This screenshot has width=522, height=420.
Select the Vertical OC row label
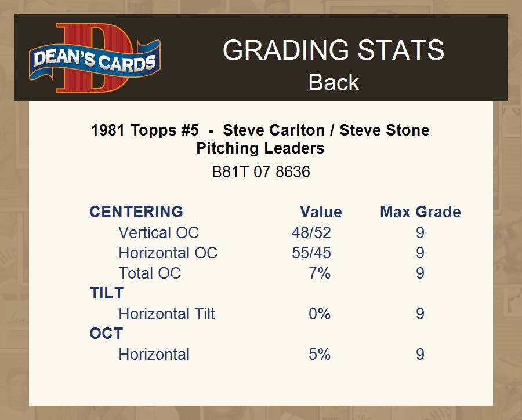tap(158, 233)
